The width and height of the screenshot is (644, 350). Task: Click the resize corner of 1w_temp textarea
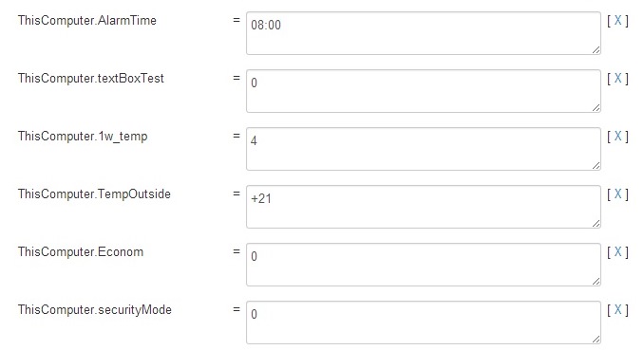coord(596,166)
